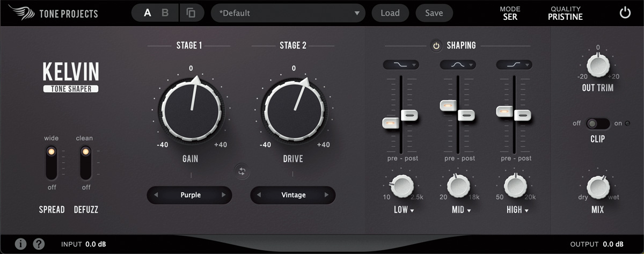Click the Save button
This screenshot has height=254, width=644.
point(434,13)
